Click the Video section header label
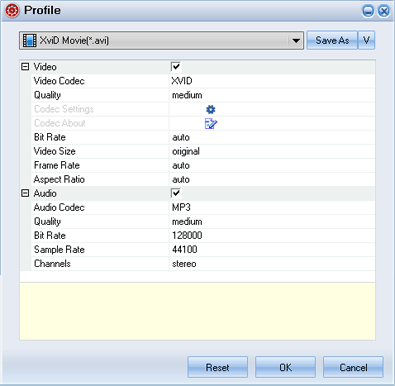 tap(45, 67)
